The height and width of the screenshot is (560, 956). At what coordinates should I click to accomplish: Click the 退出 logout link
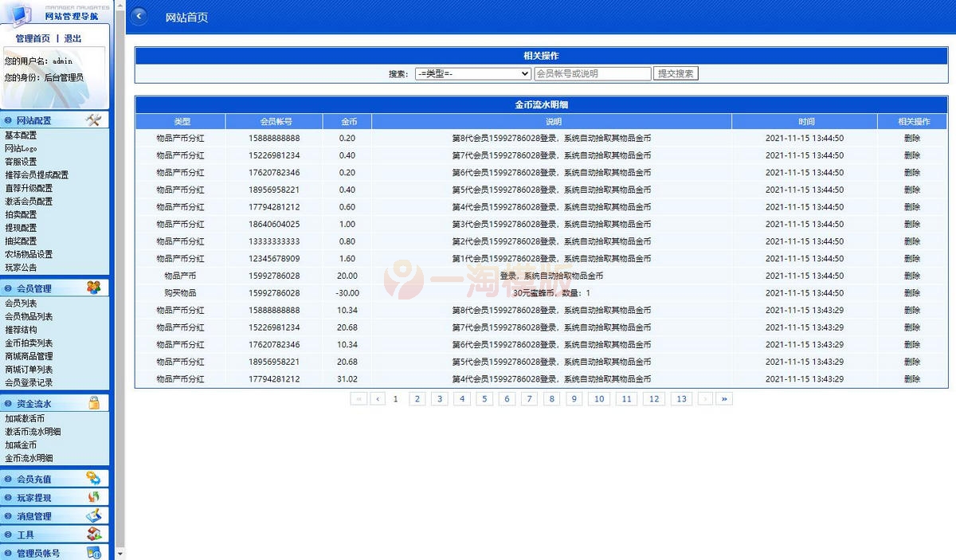[72, 38]
